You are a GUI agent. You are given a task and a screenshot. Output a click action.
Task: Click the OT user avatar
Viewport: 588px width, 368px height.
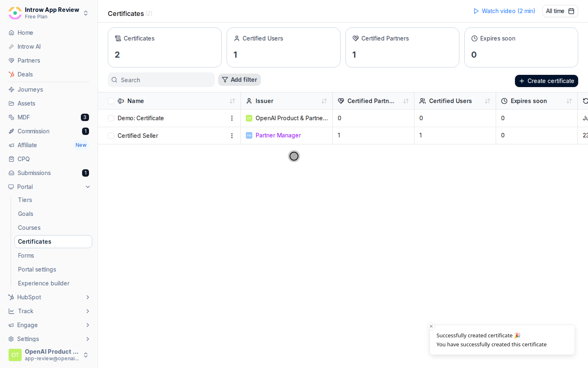point(15,355)
